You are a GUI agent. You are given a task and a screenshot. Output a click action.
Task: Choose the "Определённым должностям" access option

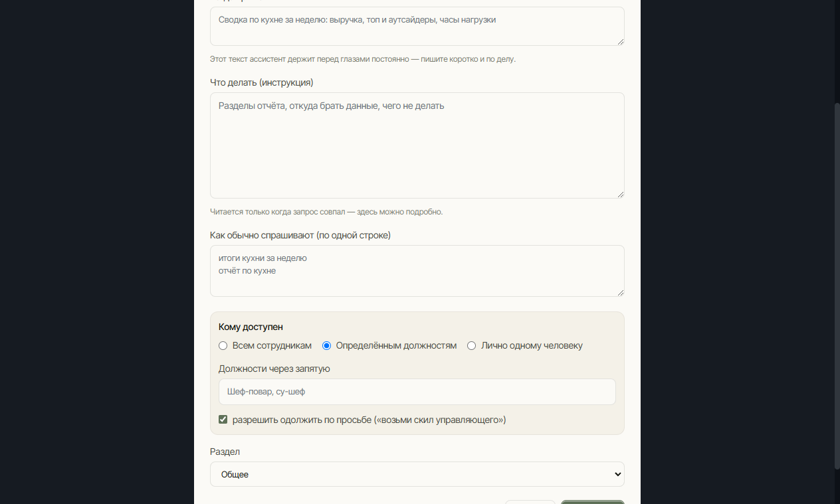(x=326, y=346)
